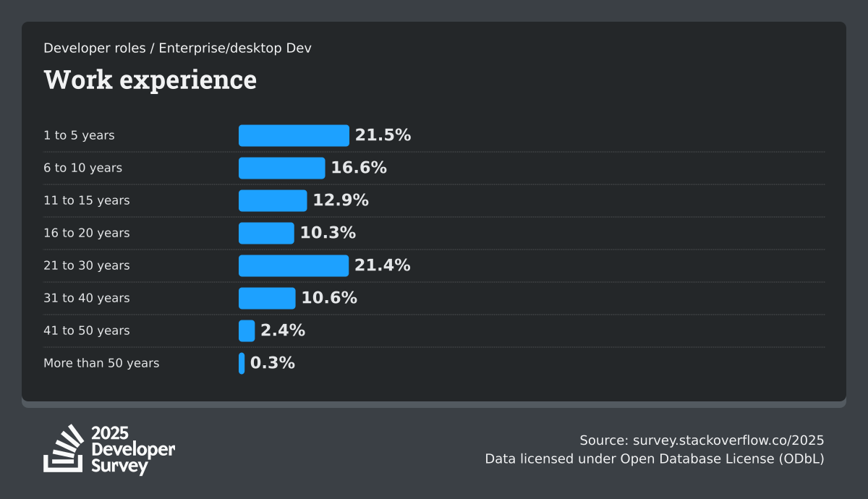Click the tiny More than 50 years bar
868x499 pixels.
242,363
